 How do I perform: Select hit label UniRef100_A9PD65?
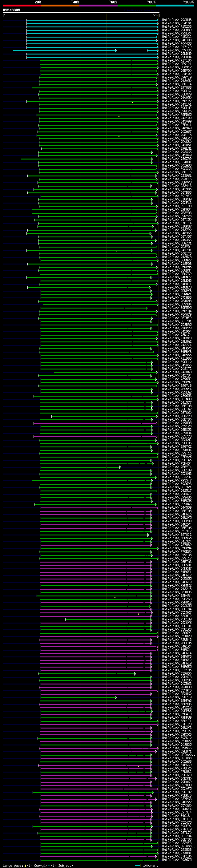[176, 115]
